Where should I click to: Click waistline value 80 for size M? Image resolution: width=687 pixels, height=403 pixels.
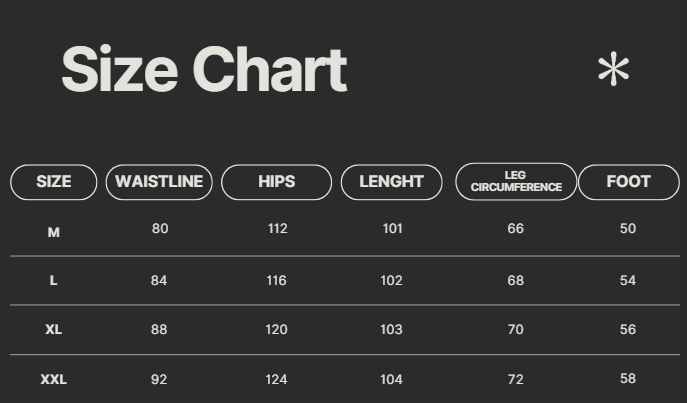(160, 229)
